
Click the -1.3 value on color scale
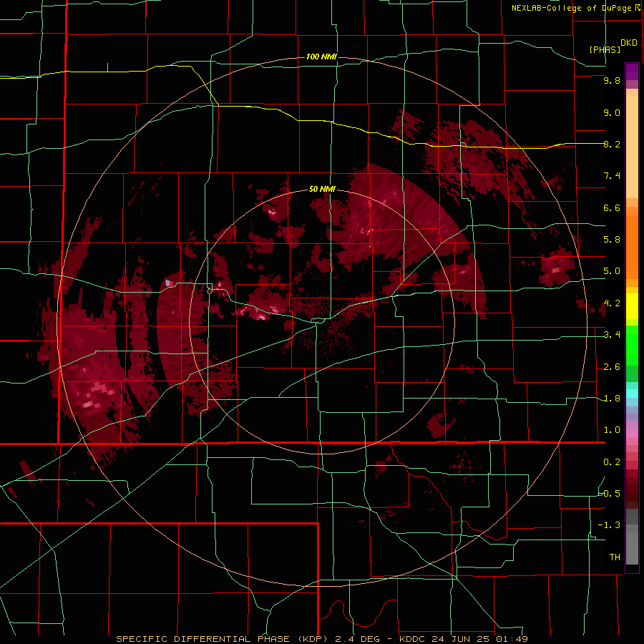click(610, 525)
